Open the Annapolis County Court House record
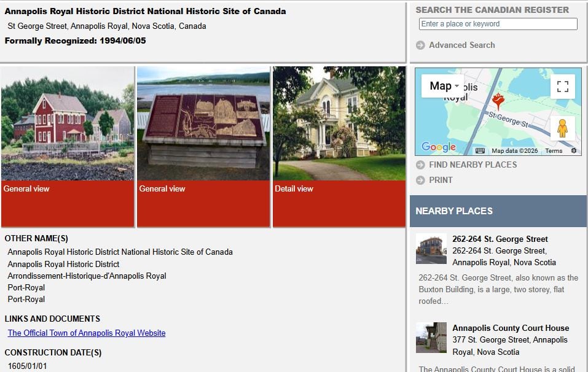588x372 pixels. [x=512, y=328]
